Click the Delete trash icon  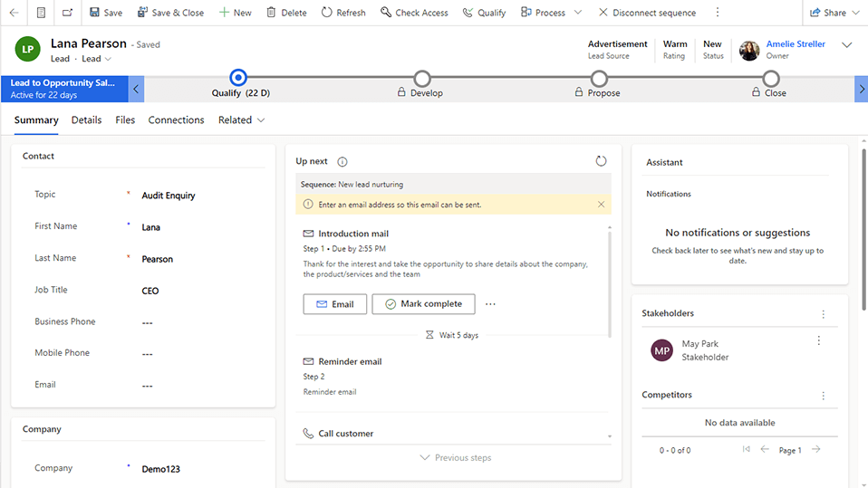(x=272, y=13)
